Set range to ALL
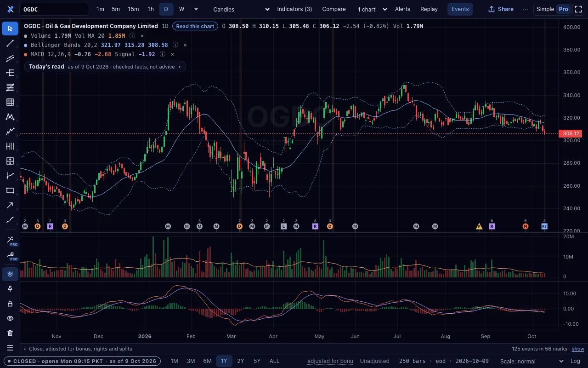Viewport: 588px width, 368px height. (274, 361)
